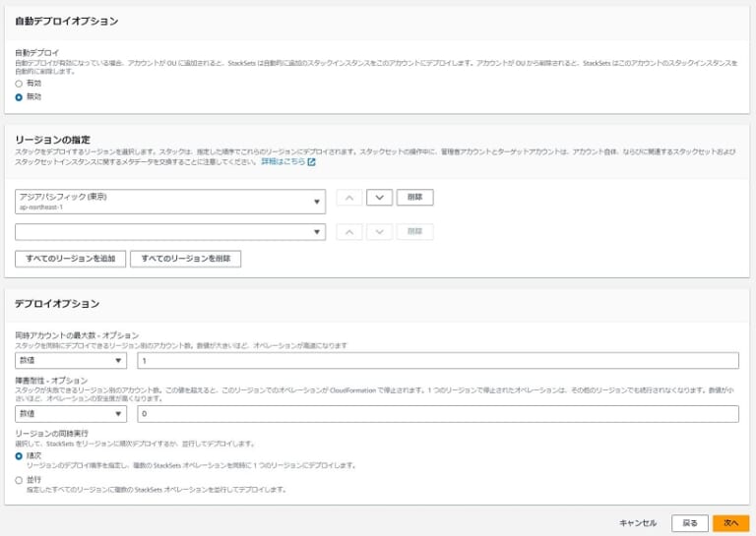This screenshot has width=756, height=536.
Task: Click 戻る button
Action: 690,523
